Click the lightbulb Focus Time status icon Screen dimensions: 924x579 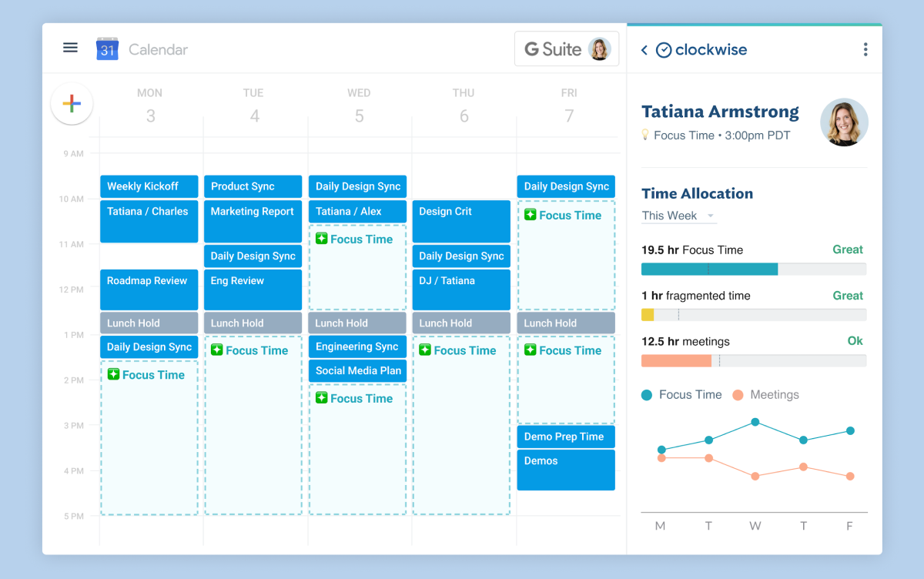tap(645, 135)
